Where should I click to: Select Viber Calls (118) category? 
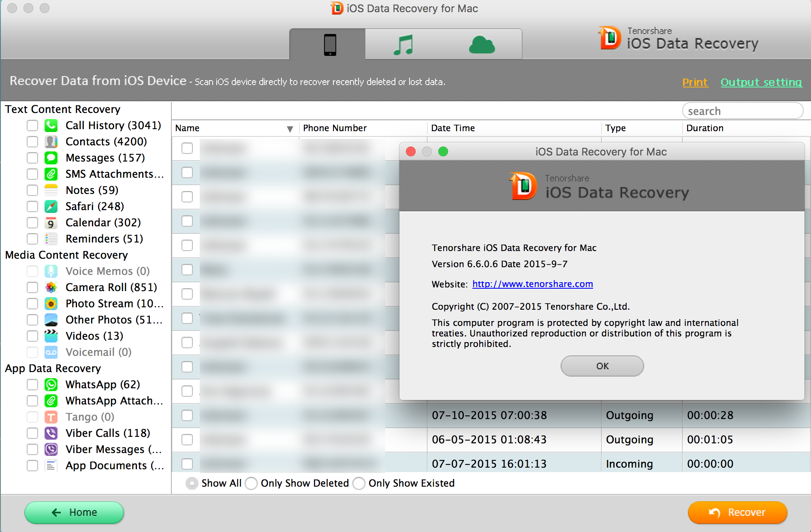coord(108,433)
